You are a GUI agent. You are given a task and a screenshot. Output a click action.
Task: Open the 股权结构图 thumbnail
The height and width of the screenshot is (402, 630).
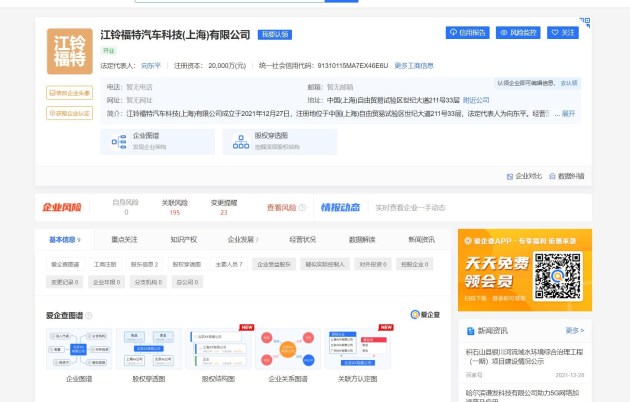218,349
